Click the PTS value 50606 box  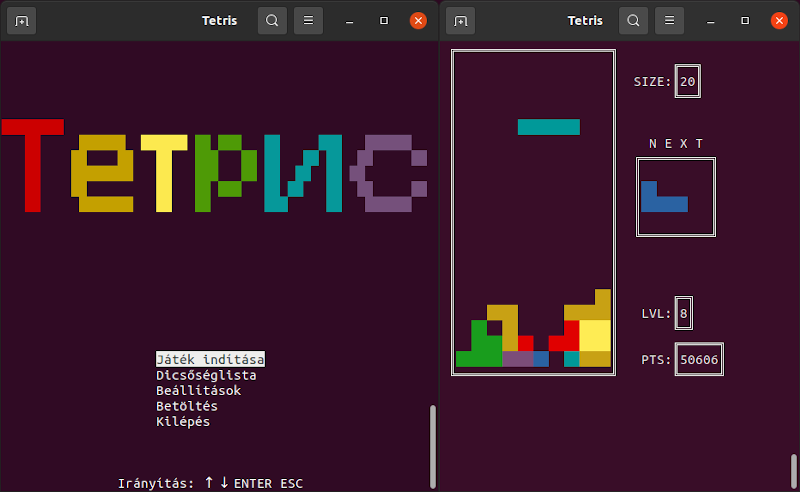pyautogui.click(x=699, y=359)
